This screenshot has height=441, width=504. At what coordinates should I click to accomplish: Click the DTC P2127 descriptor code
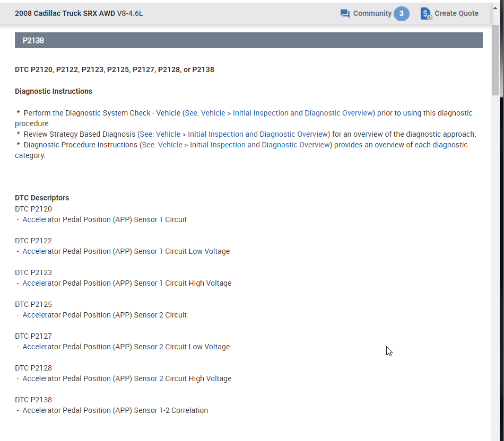coord(33,336)
